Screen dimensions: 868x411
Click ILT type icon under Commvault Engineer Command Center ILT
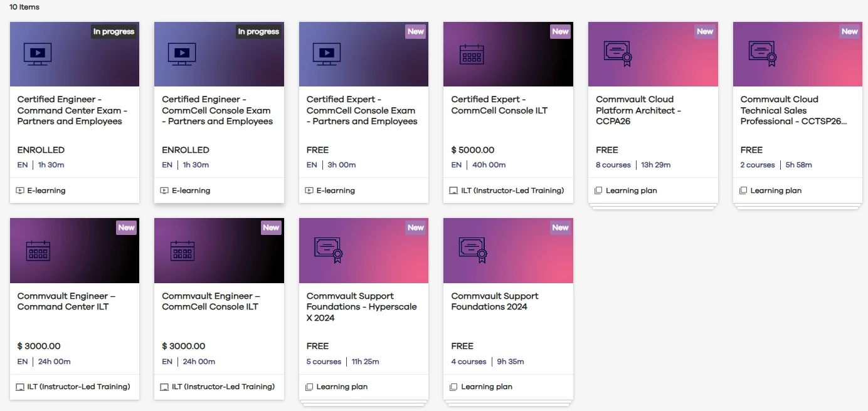(x=20, y=387)
